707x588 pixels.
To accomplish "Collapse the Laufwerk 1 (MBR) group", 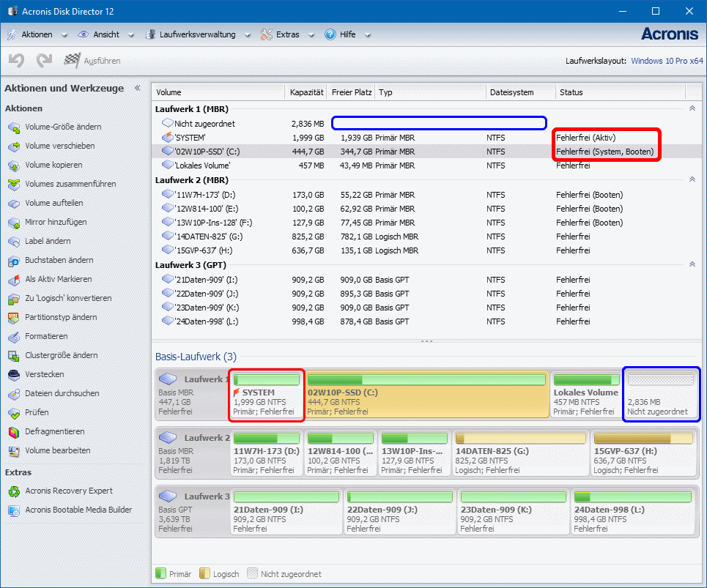I will tap(692, 108).
